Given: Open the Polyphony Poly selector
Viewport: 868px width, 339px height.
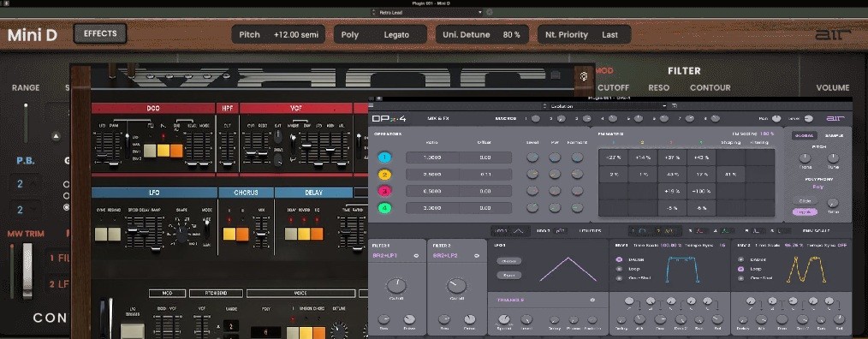Looking at the screenshot, I should 817,187.
